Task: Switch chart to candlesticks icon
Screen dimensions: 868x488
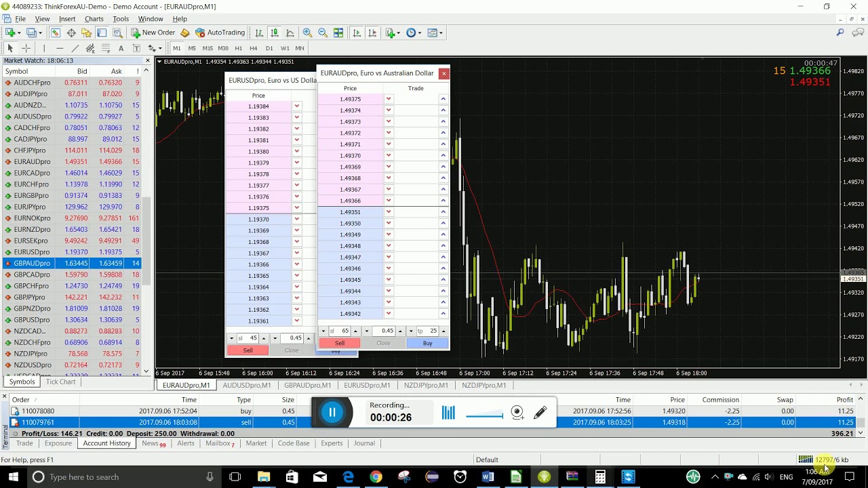Action: (x=275, y=33)
